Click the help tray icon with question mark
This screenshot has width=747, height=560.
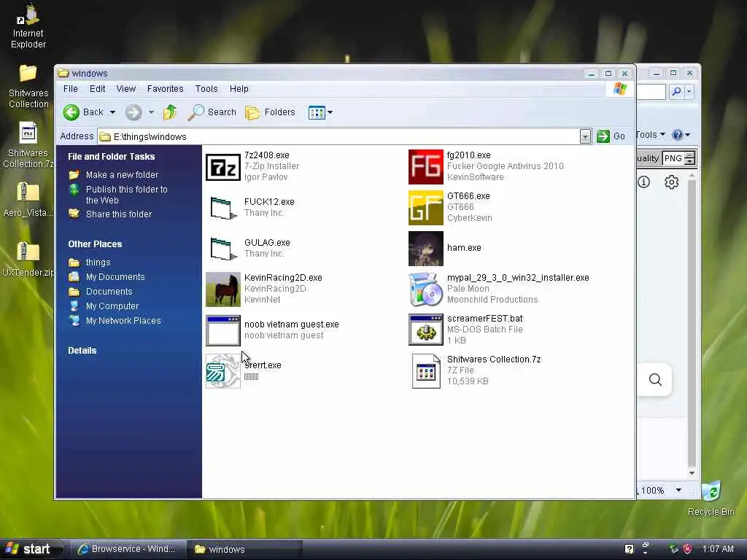coord(630,549)
